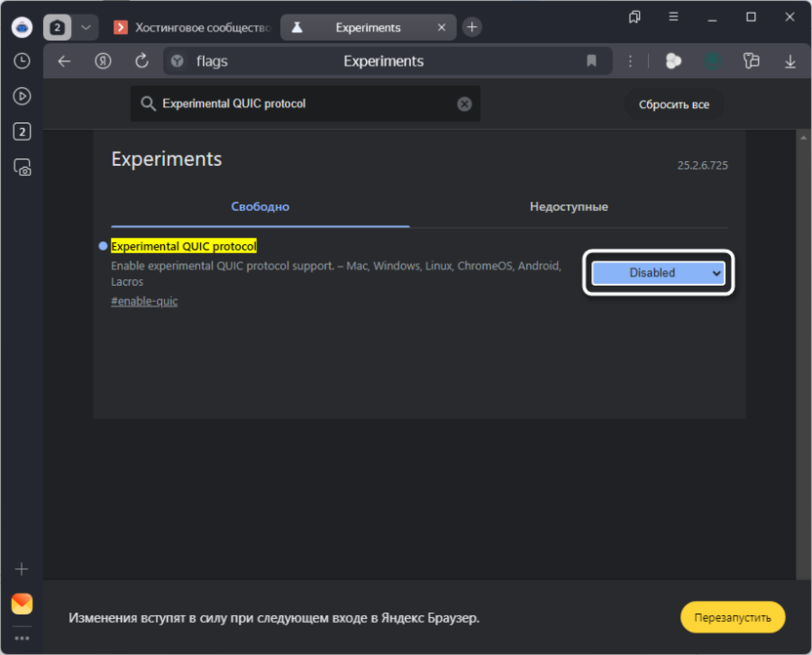
Task: Click the video play icon in sidebar
Action: click(21, 96)
